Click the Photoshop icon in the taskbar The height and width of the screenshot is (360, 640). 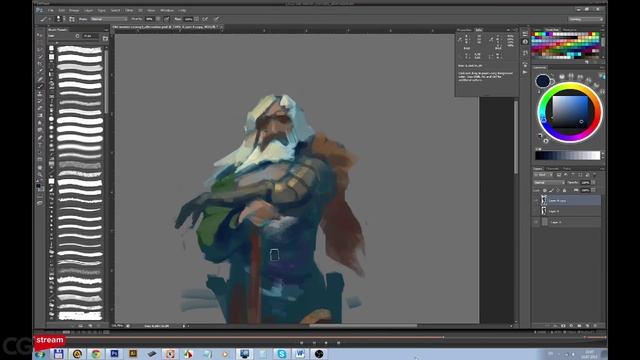[114, 353]
